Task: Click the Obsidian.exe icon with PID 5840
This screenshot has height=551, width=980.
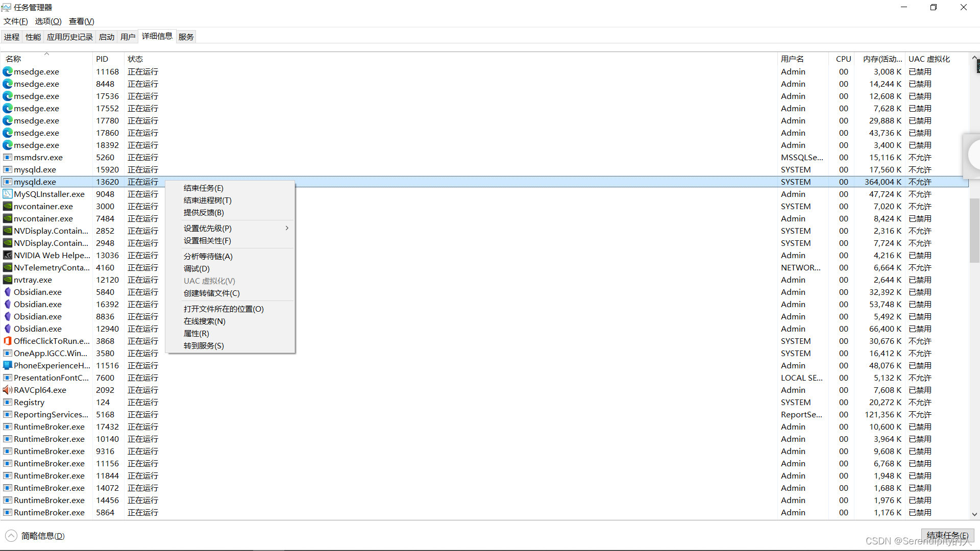Action: click(x=7, y=292)
